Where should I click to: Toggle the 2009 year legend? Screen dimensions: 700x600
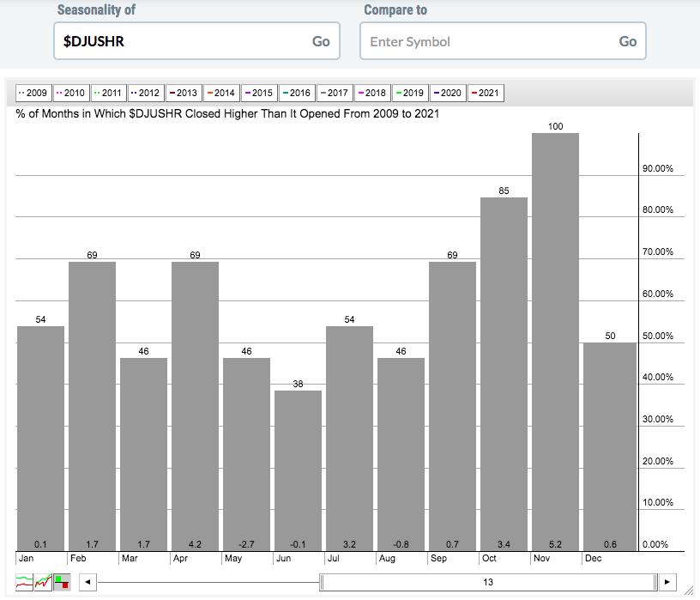[x=33, y=93]
